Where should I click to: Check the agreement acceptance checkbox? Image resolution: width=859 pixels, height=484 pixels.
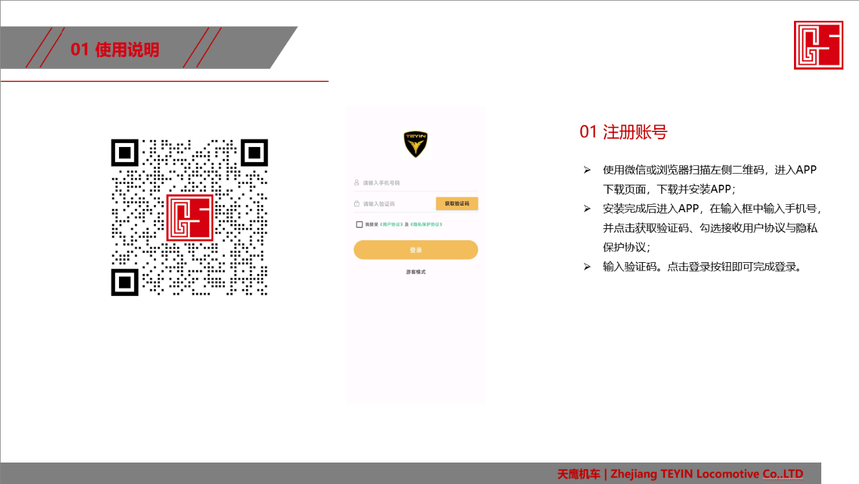(359, 224)
